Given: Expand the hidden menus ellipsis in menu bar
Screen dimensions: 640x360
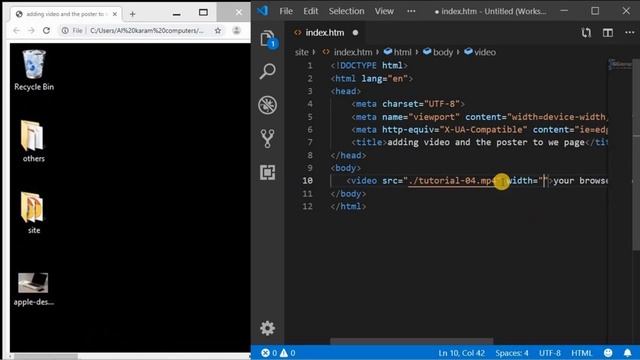Looking at the screenshot, I should [411, 11].
